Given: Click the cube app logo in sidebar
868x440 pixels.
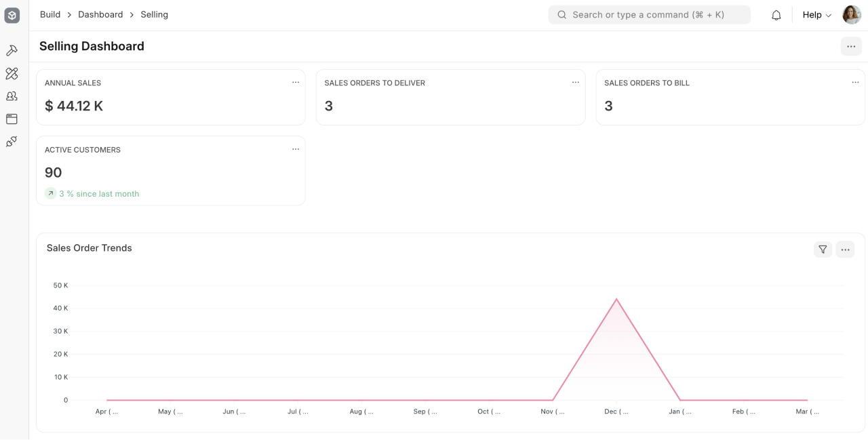Looking at the screenshot, I should tap(12, 15).
